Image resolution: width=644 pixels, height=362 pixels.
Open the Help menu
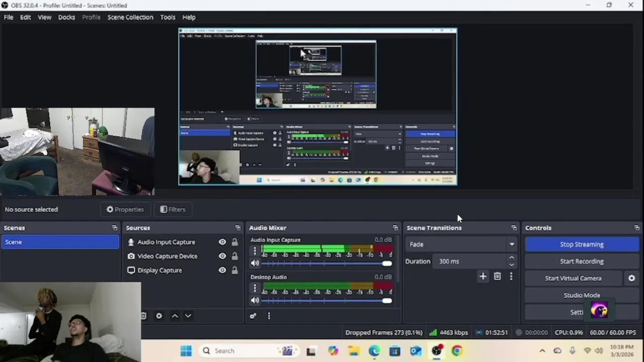189,17
